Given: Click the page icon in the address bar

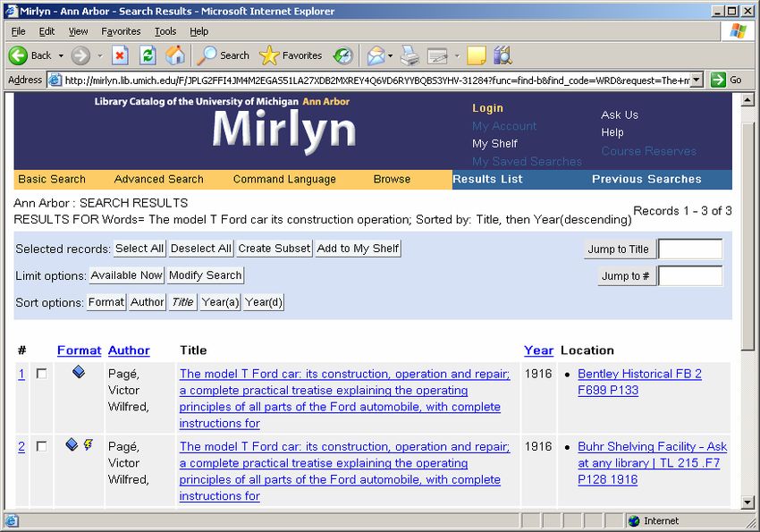Looking at the screenshot, I should coord(55,80).
